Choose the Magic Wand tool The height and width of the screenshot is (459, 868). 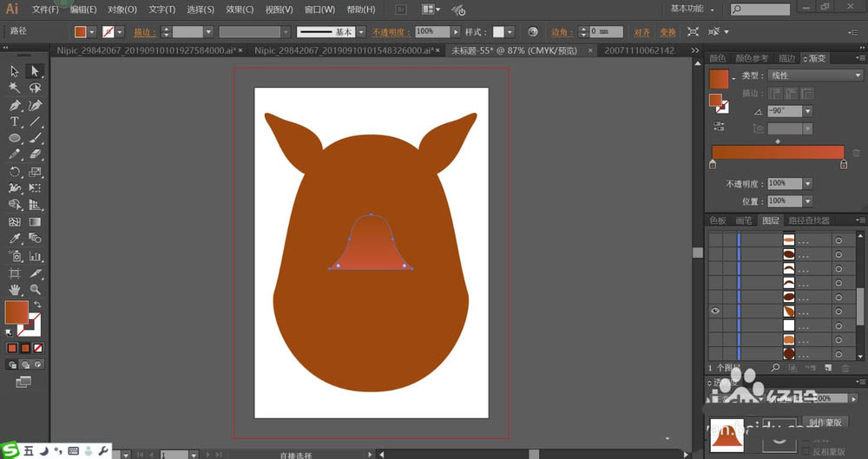pyautogui.click(x=15, y=88)
